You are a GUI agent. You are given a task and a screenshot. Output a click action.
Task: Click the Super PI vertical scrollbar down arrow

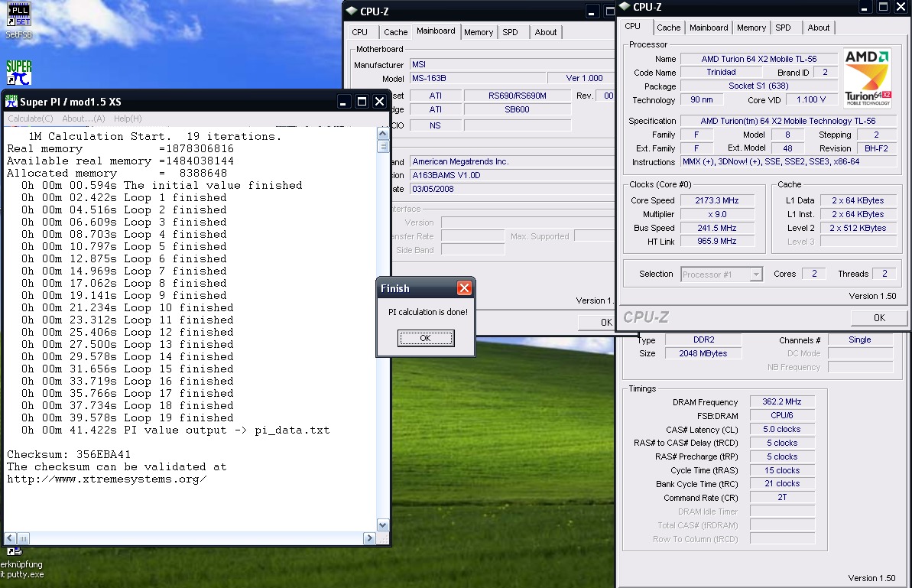pyautogui.click(x=383, y=525)
